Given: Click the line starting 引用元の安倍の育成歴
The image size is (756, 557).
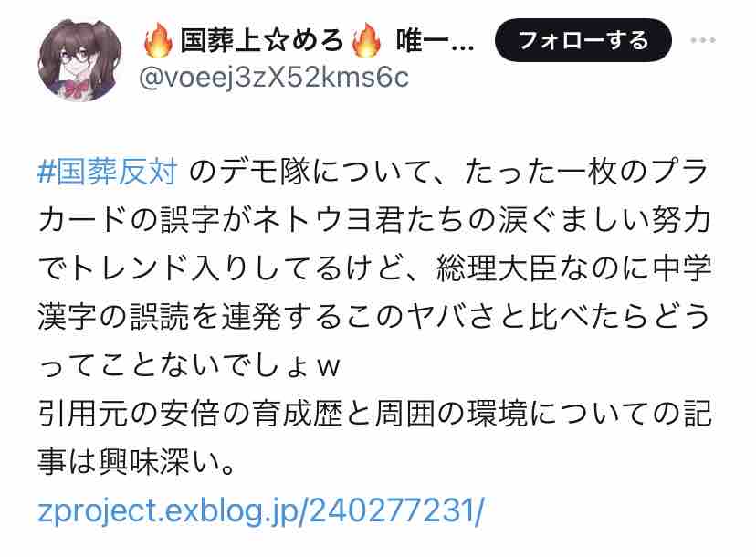Looking at the screenshot, I should point(374,414).
